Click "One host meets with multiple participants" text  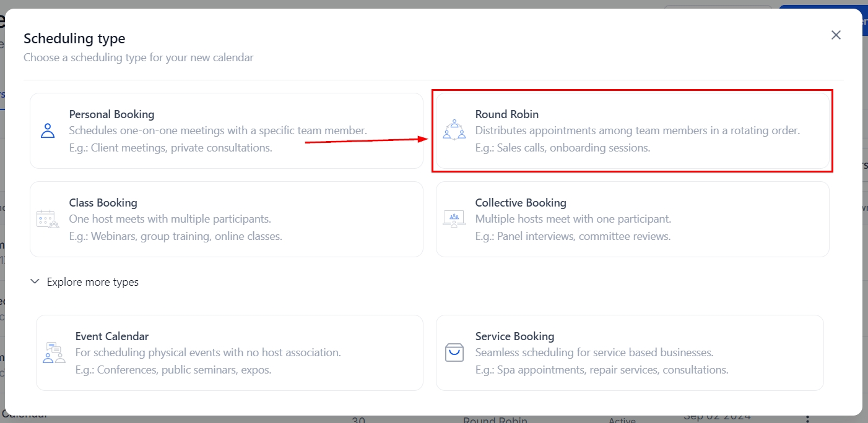[x=170, y=219]
